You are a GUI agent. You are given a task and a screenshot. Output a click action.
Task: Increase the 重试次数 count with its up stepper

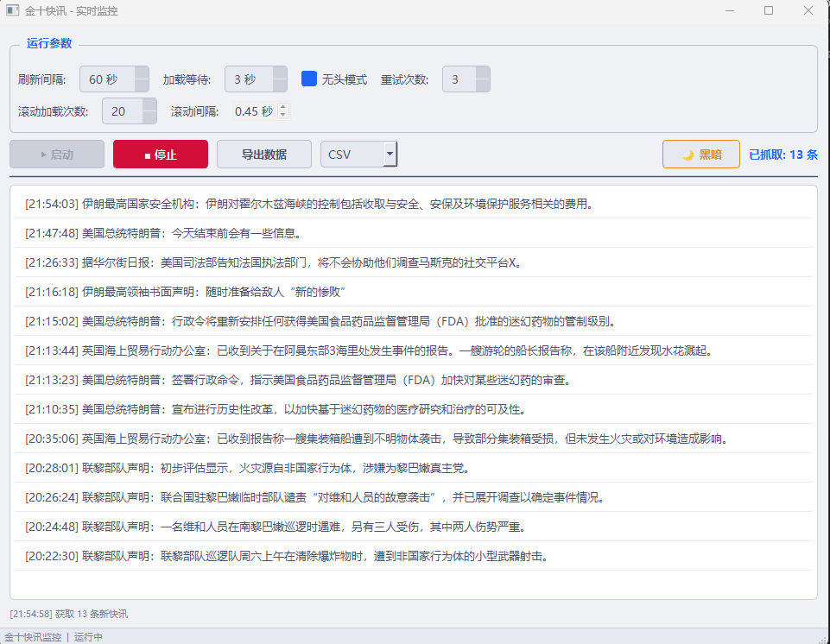[483, 73]
